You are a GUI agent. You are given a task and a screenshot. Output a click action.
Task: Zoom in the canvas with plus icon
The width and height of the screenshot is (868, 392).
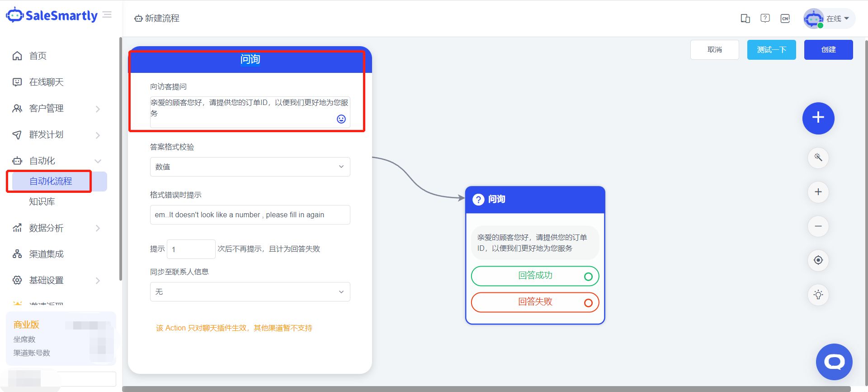tap(818, 192)
